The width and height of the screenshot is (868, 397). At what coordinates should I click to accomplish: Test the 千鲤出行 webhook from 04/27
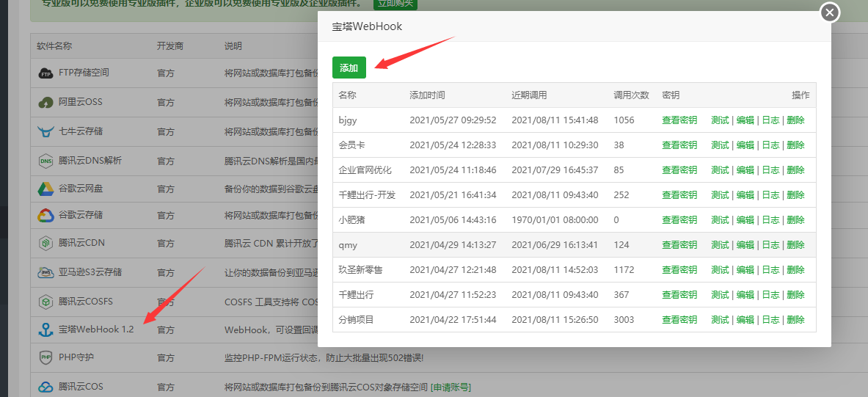pyautogui.click(x=721, y=294)
